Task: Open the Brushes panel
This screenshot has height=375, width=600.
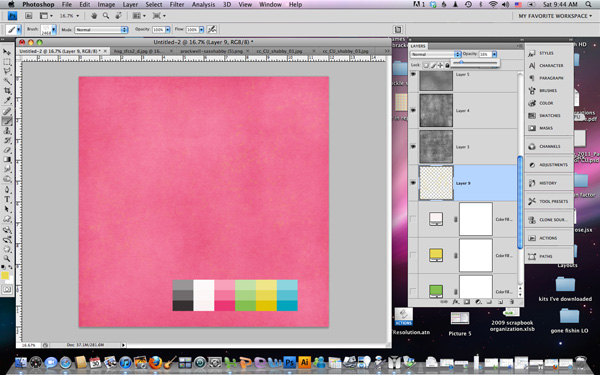Action: coord(549,91)
